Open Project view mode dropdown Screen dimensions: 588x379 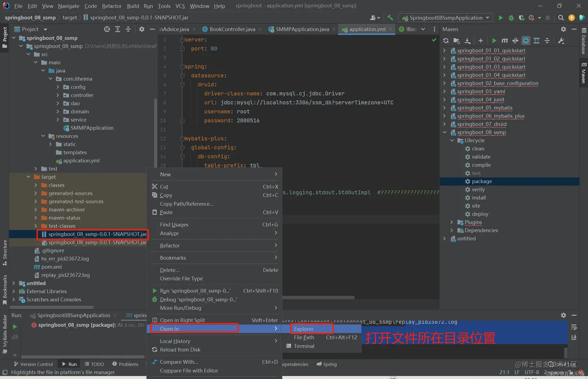click(45, 29)
